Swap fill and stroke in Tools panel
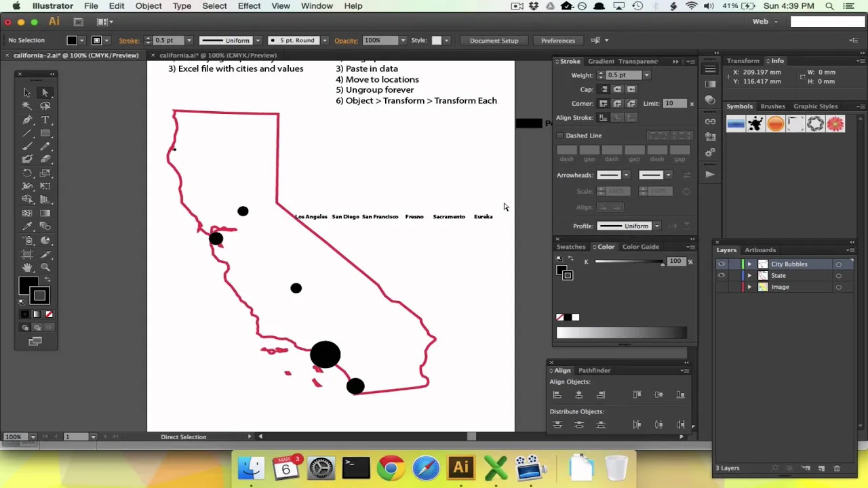868x488 pixels. click(47, 280)
